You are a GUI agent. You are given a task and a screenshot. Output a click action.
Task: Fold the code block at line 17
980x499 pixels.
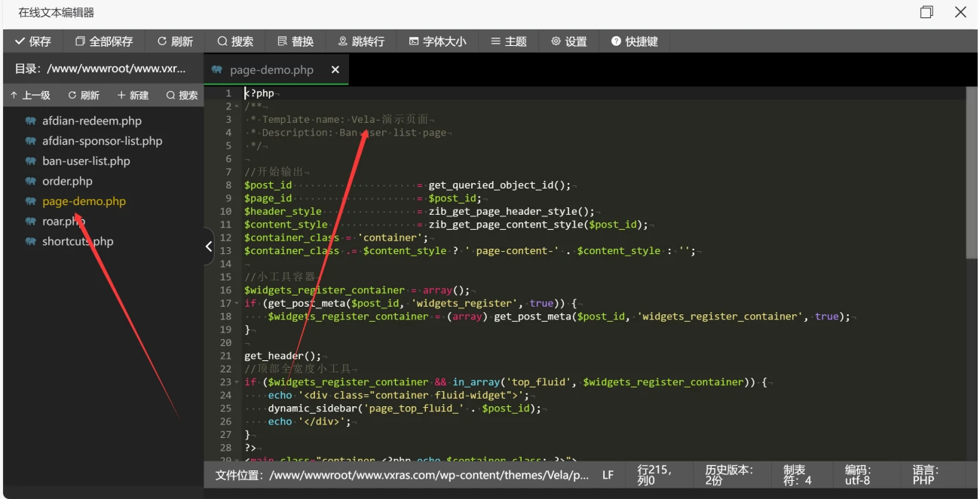pyautogui.click(x=237, y=304)
